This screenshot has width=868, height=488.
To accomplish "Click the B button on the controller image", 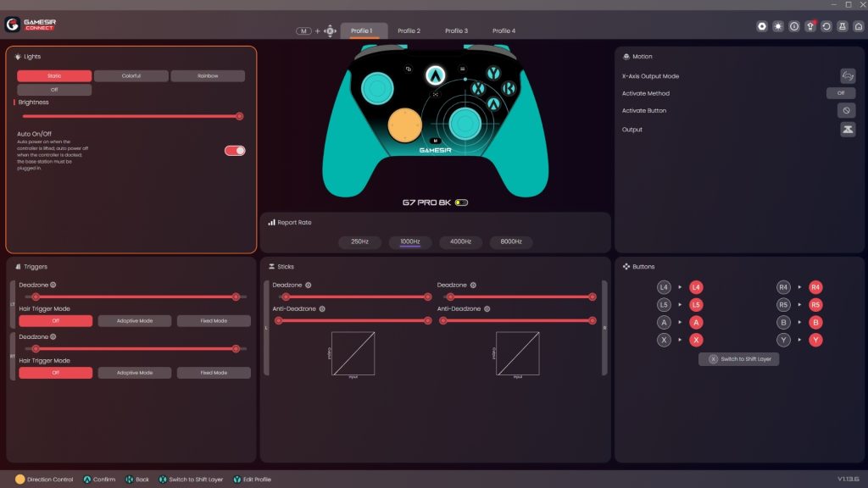I will (509, 88).
